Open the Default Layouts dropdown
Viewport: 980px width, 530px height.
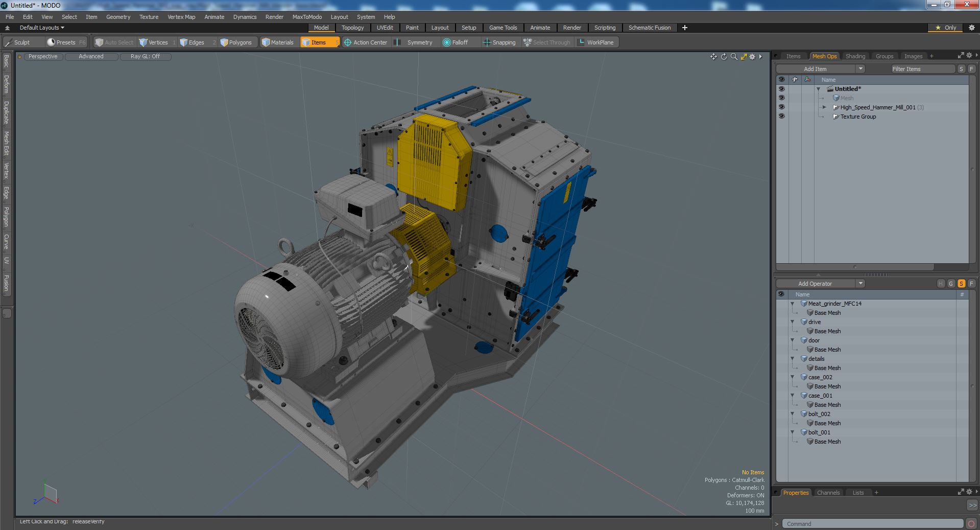point(42,28)
